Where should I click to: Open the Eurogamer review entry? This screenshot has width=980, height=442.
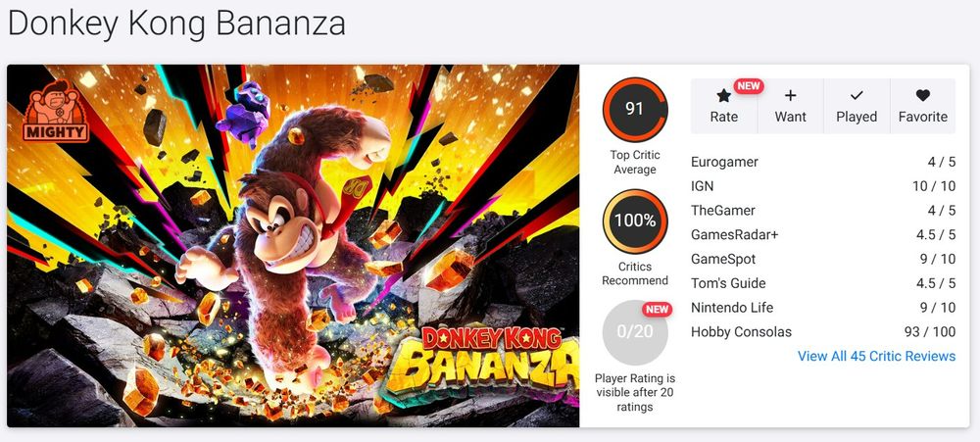coord(823,162)
